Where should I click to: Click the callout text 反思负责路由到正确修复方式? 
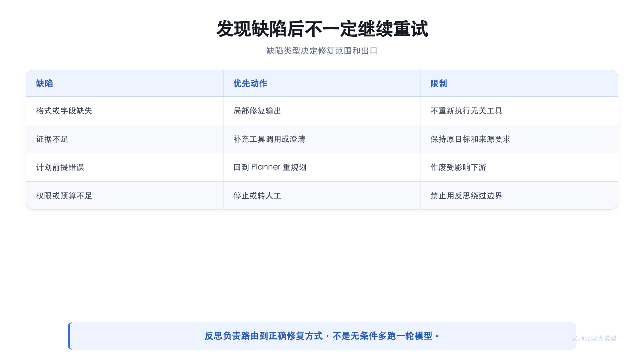[264, 336]
